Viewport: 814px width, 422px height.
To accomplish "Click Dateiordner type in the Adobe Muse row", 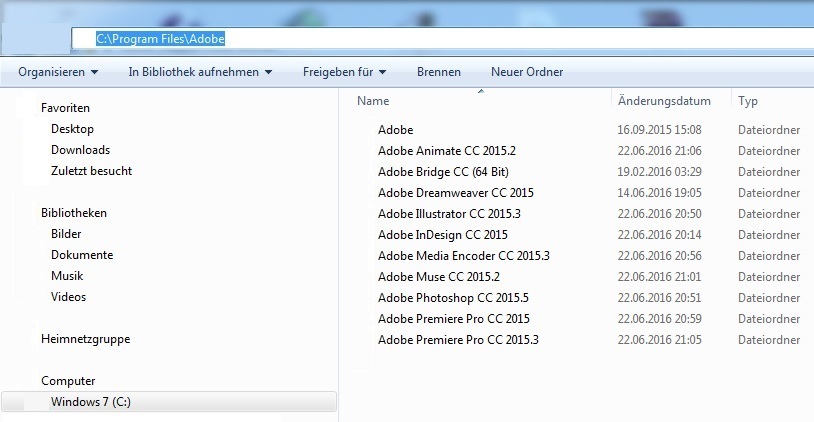I will pos(769,277).
